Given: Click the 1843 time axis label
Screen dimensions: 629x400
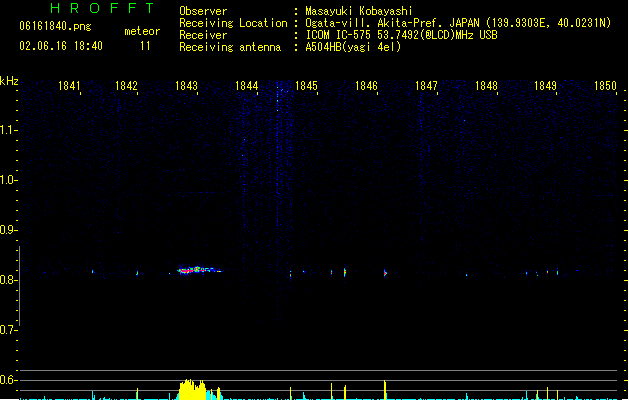Looking at the screenshot, I should 186,86.
